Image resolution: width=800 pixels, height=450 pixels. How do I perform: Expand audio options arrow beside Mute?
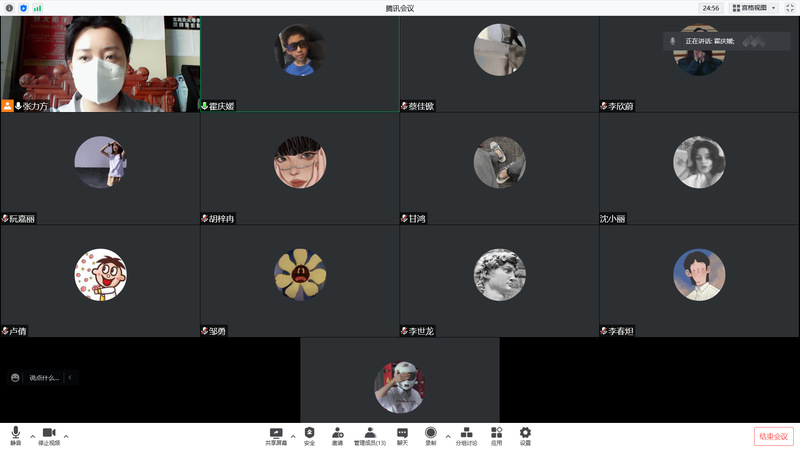pos(32,436)
